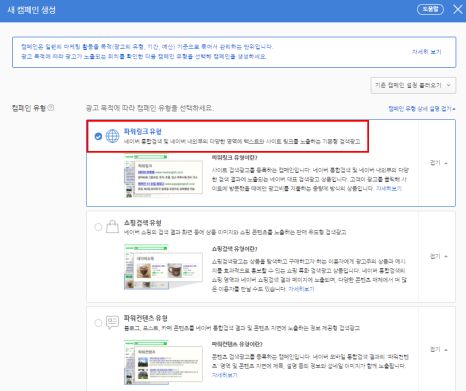This screenshot has height=391, width=466.
Task: Click the 쇼핑검색 유형 title text
Action: [143, 223]
